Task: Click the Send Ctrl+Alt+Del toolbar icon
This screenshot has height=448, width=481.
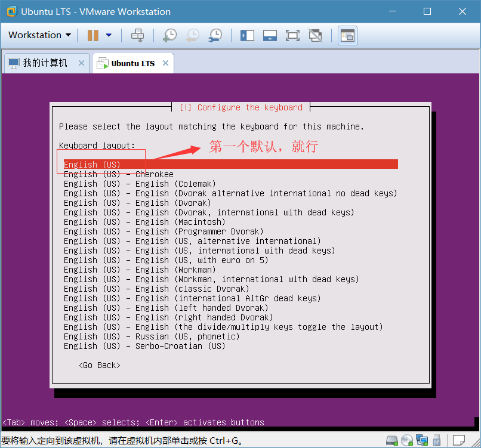Action: 137,35
